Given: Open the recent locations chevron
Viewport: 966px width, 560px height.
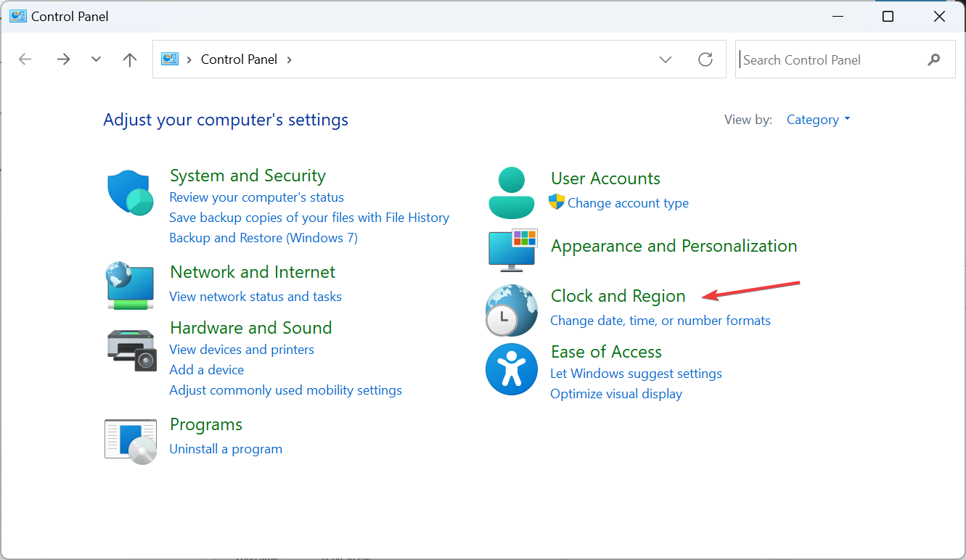Looking at the screenshot, I should click(x=96, y=59).
